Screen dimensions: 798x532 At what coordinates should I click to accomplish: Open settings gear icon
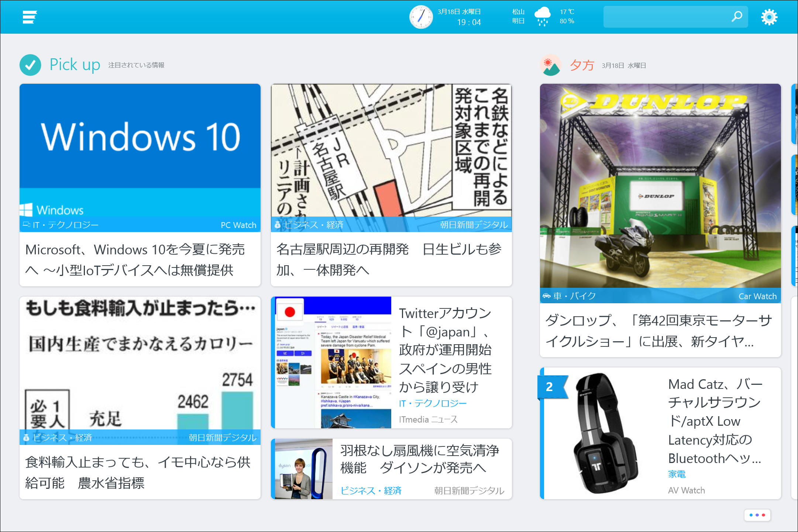point(769,17)
